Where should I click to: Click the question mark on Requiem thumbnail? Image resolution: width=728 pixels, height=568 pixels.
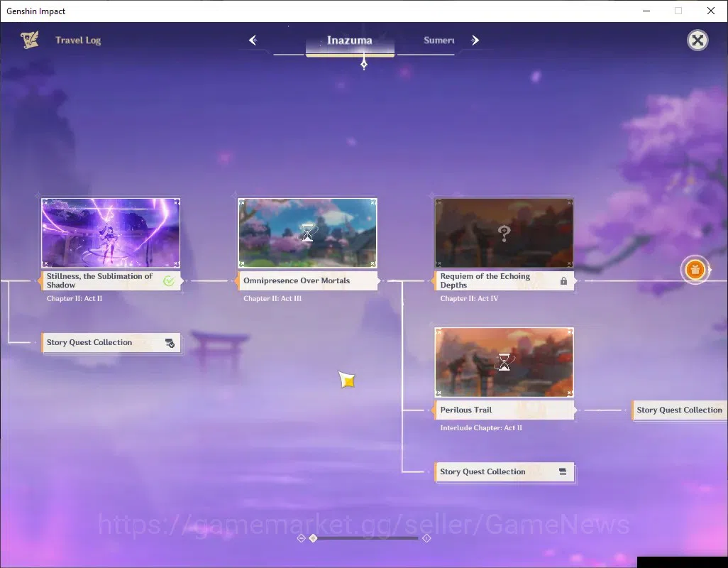coord(504,234)
